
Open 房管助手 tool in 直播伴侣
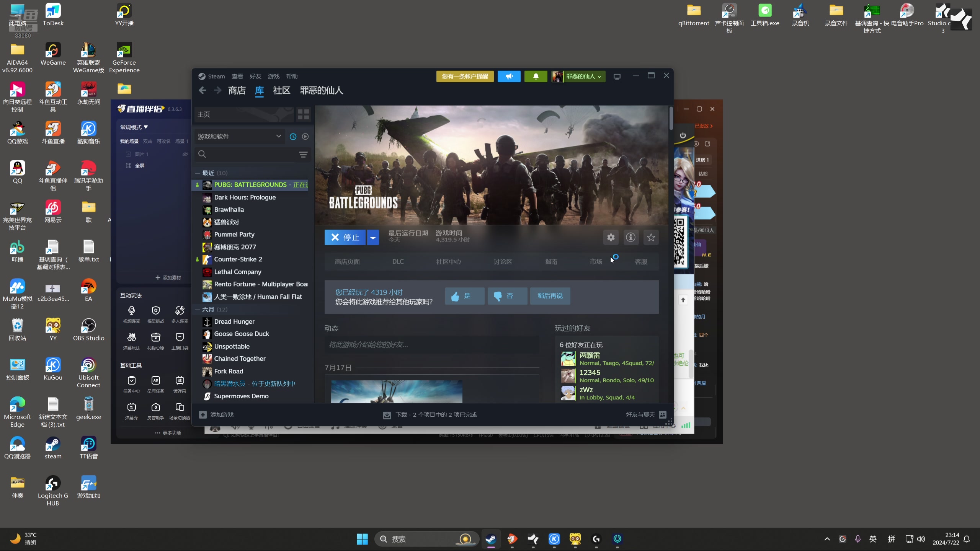coord(155,411)
